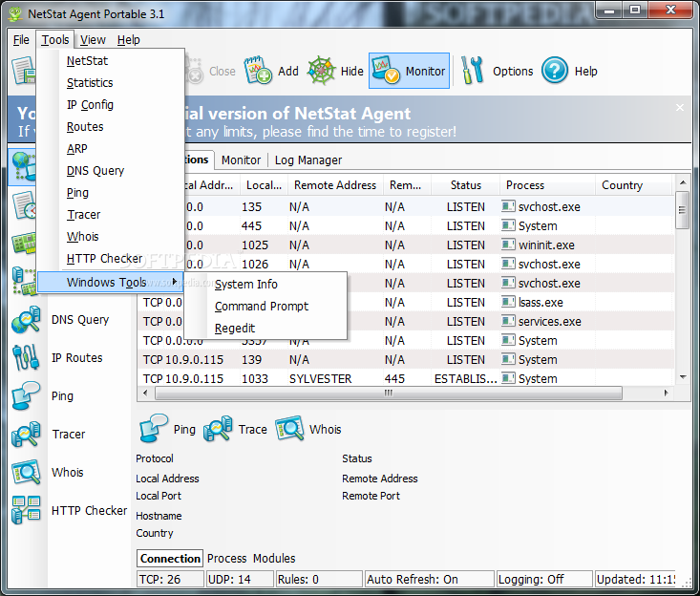
Task: Toggle the Monitor toolbar button
Action: pos(409,71)
